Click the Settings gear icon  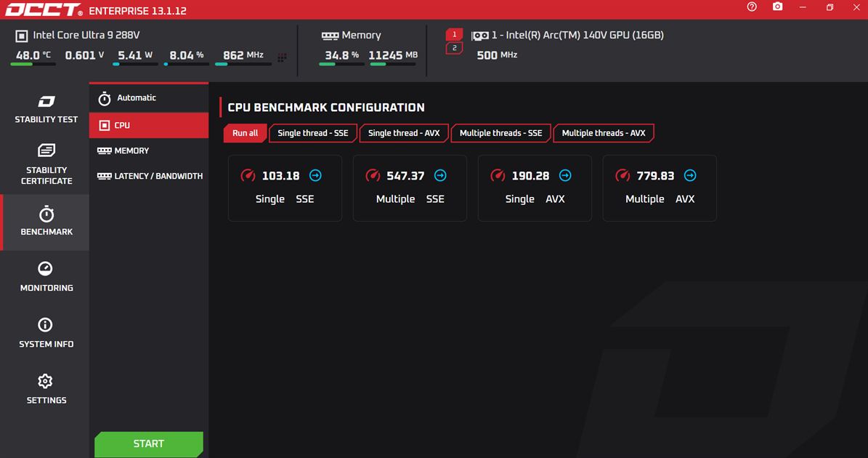tap(45, 381)
